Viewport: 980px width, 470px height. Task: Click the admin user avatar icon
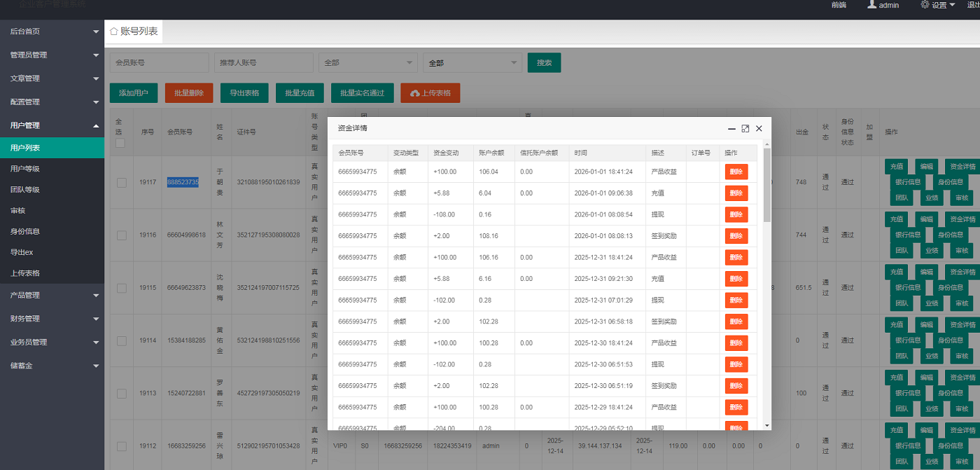click(871, 4)
